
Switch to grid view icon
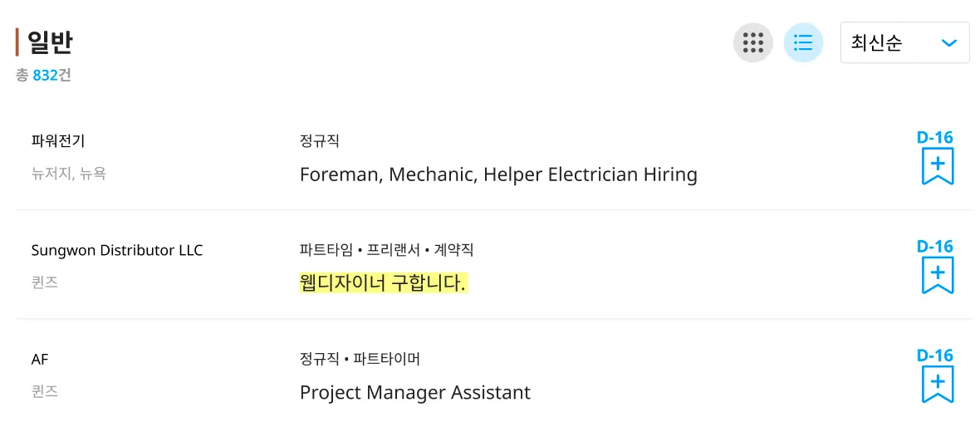(x=752, y=42)
